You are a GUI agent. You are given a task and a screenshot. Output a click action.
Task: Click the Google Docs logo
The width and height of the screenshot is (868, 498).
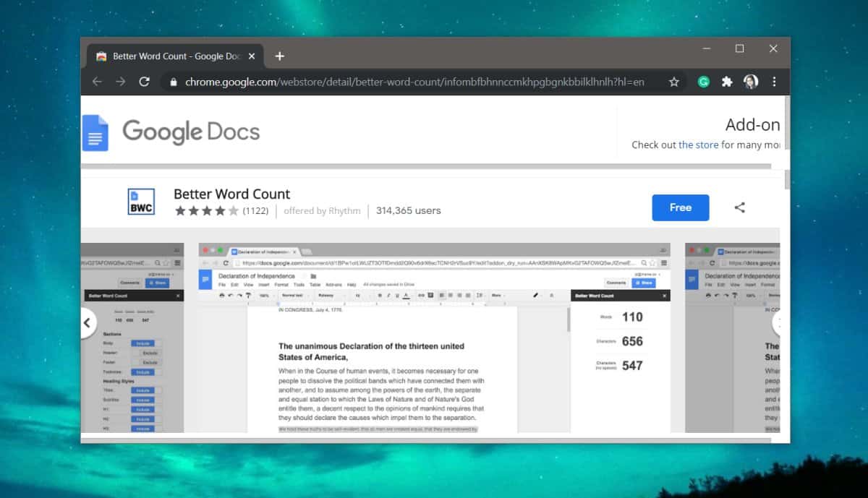[x=171, y=132]
